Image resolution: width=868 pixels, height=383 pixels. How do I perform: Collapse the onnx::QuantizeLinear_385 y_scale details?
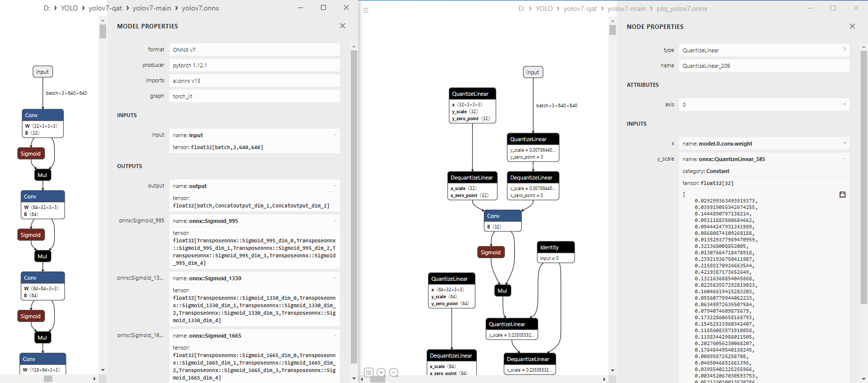pos(845,159)
